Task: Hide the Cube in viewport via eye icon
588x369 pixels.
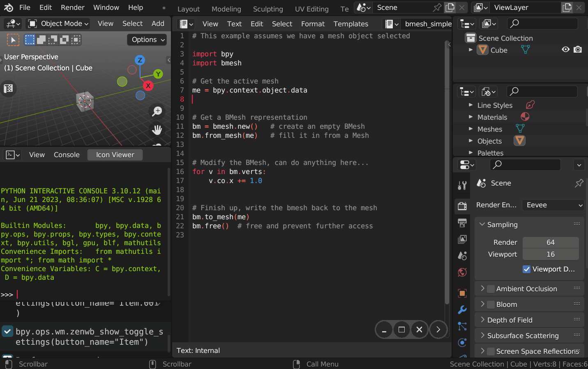Action: 566,50
